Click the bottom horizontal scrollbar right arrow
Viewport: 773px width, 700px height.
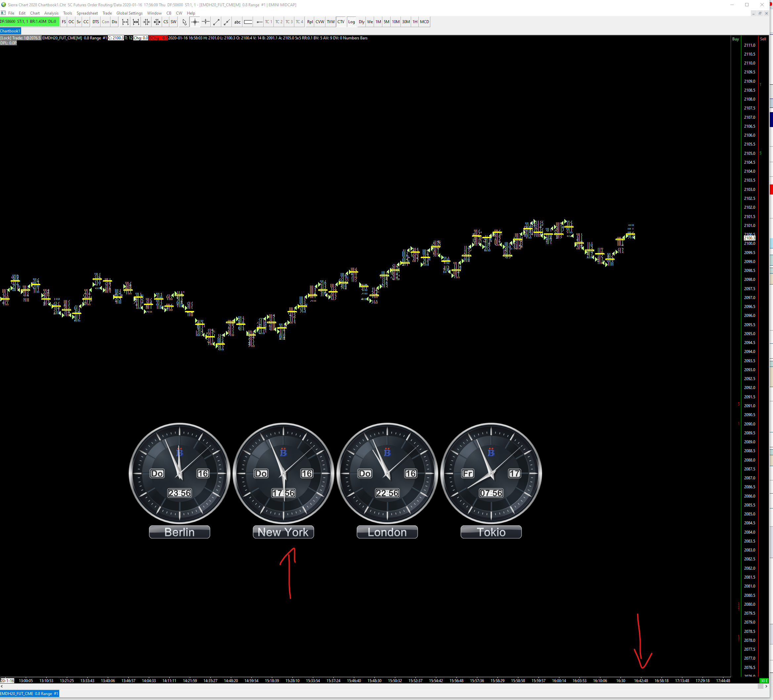766,686
